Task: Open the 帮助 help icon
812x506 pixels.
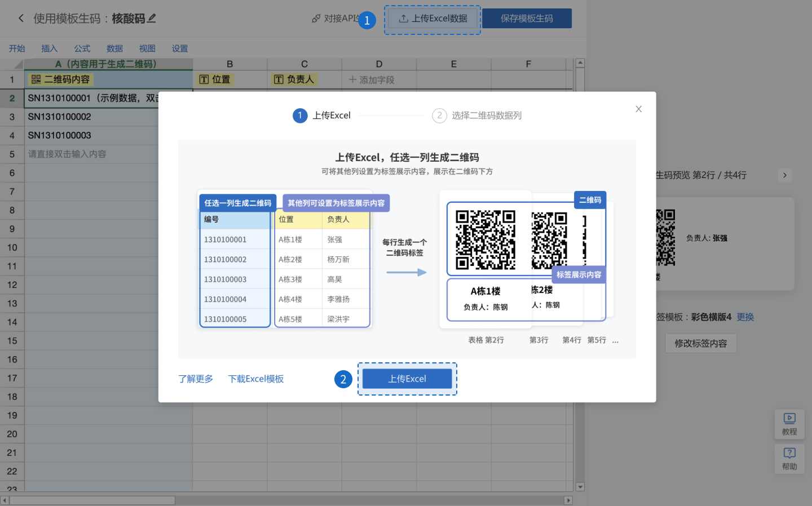Action: [789, 459]
